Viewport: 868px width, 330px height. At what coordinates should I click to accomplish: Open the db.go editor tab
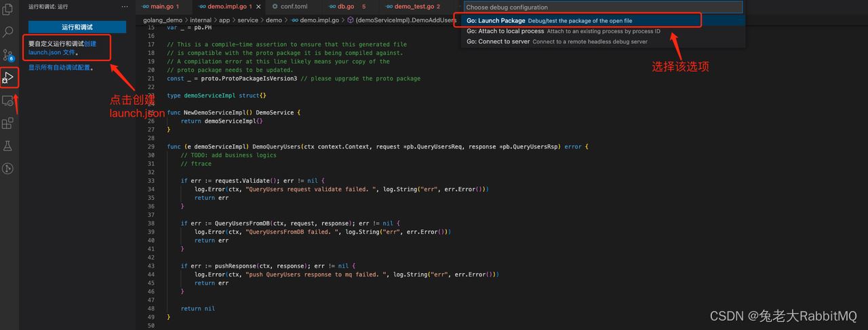click(x=346, y=7)
